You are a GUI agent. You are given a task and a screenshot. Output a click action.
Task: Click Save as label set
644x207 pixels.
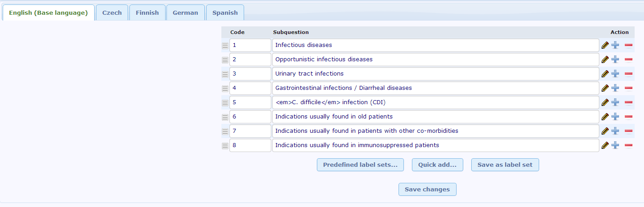point(505,165)
